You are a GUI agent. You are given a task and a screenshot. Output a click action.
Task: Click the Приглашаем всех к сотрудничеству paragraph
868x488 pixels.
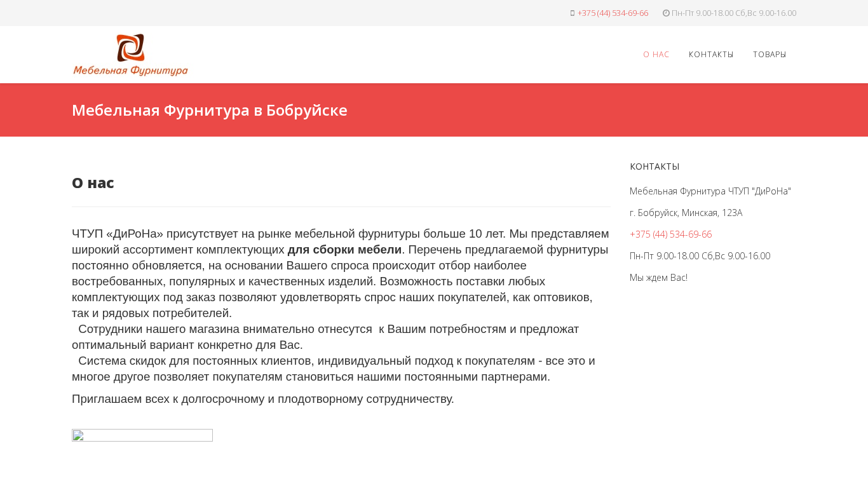[262, 399]
